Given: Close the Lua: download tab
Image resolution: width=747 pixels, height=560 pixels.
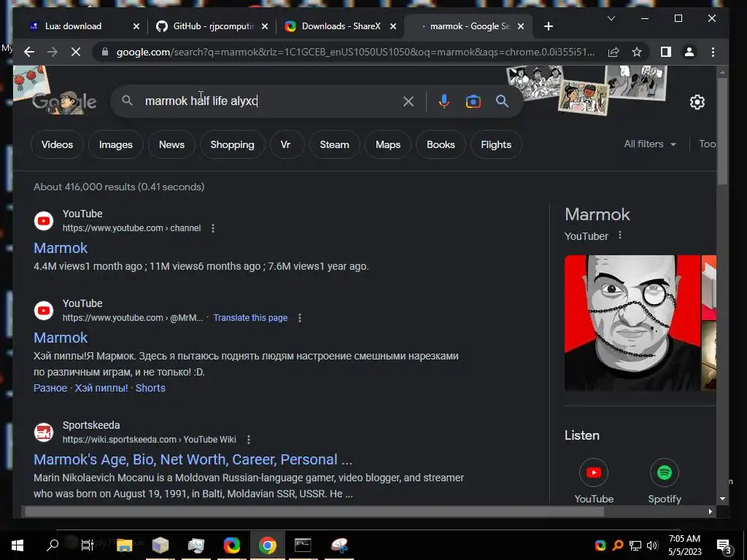Looking at the screenshot, I should [136, 26].
